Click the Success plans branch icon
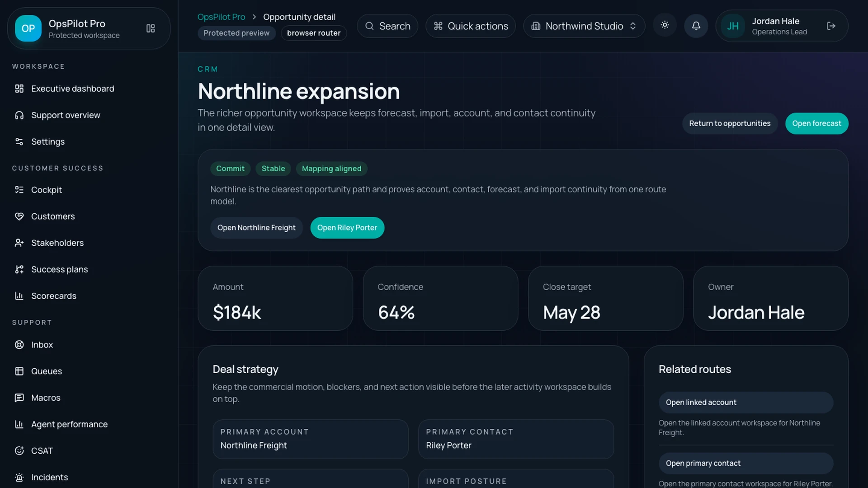This screenshot has width=868, height=488. tap(19, 269)
